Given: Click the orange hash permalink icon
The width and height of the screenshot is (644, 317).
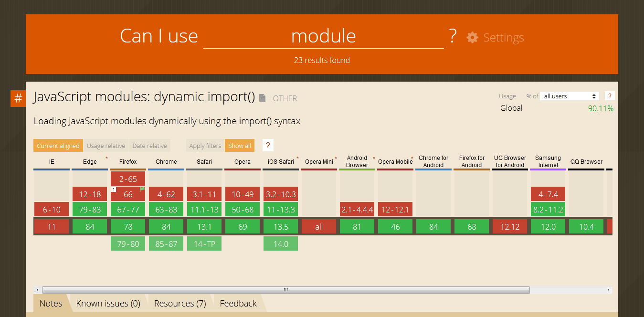Looking at the screenshot, I should click(x=18, y=98).
